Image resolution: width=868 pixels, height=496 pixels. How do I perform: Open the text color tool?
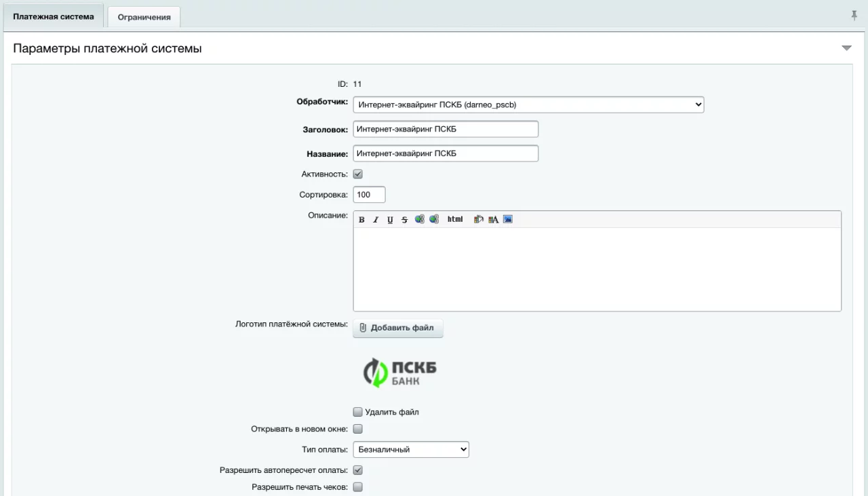point(493,219)
